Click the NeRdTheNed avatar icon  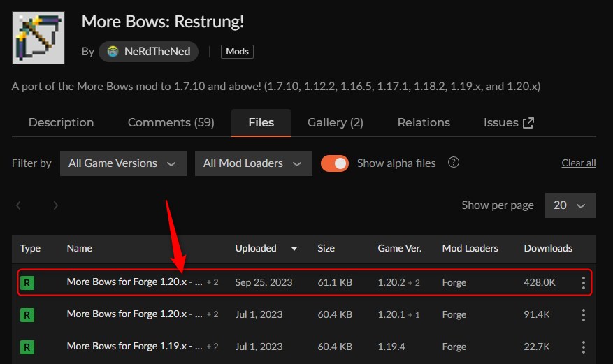pos(113,52)
